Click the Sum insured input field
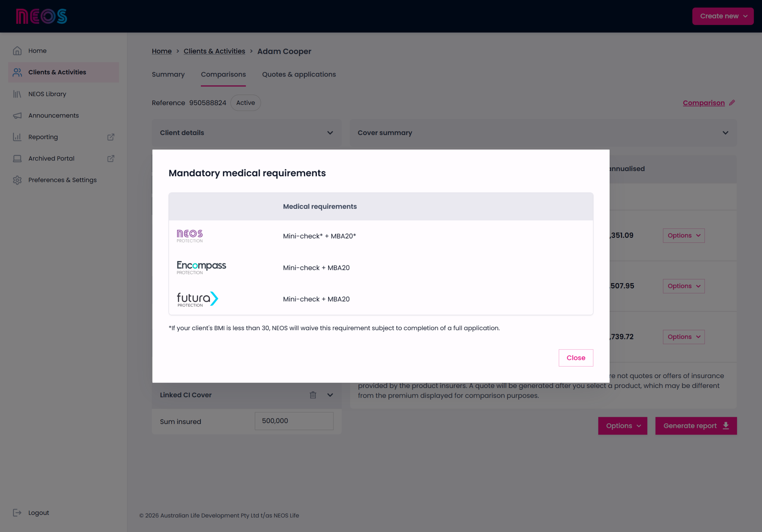Viewport: 762px width, 532px height. (294, 421)
